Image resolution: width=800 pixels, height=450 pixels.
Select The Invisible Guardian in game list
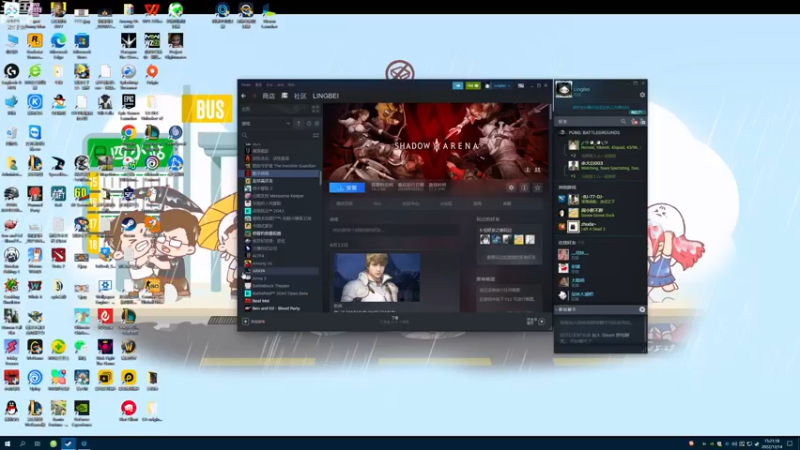click(x=280, y=166)
